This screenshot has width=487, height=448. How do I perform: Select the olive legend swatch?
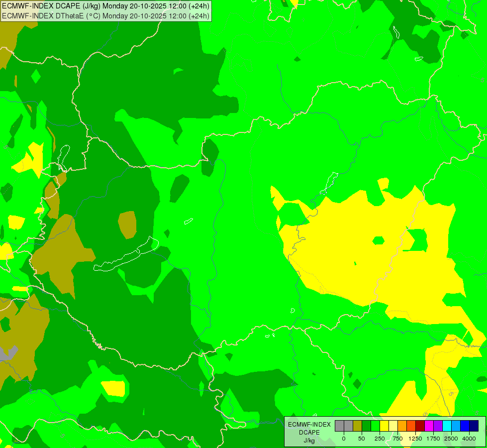pos(357,426)
